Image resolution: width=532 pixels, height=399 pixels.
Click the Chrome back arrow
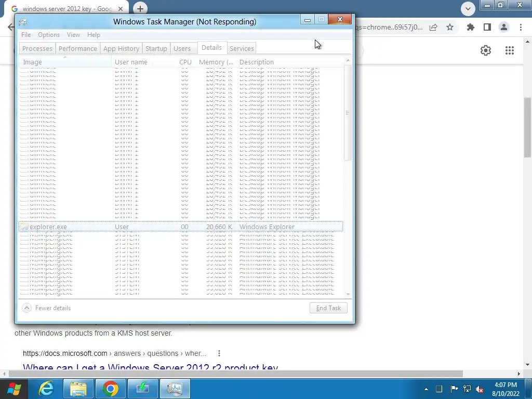[11, 27]
